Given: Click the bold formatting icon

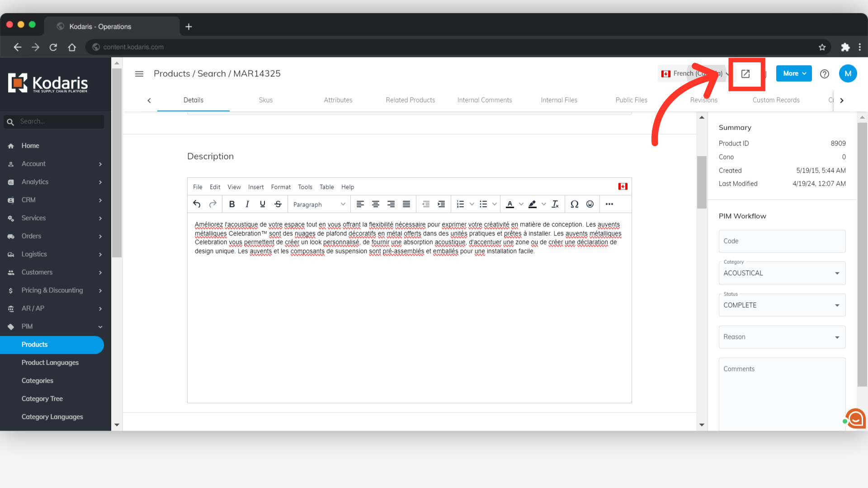Looking at the screenshot, I should pyautogui.click(x=232, y=204).
